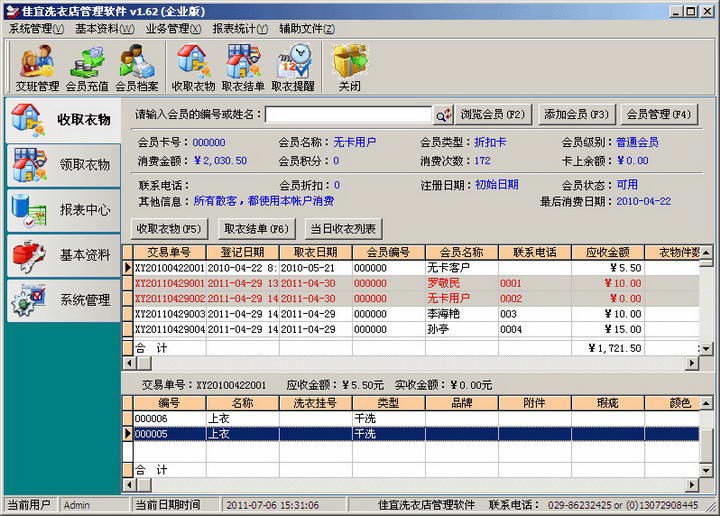
Task: Click the 会员充值 toolbar icon
Action: (x=87, y=67)
